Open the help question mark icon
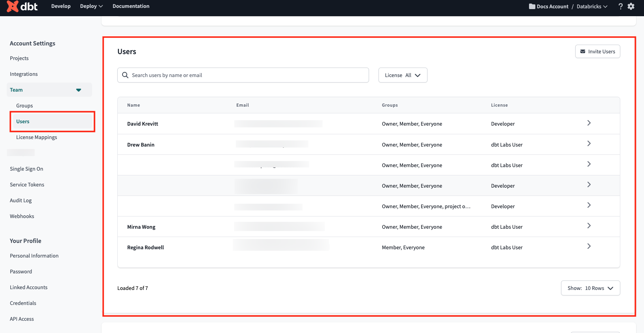This screenshot has height=333, width=644. pyautogui.click(x=620, y=6)
